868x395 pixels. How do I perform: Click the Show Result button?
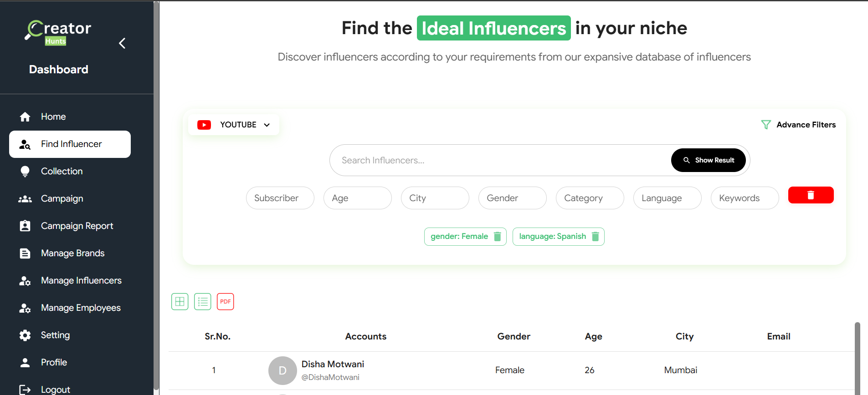point(708,160)
